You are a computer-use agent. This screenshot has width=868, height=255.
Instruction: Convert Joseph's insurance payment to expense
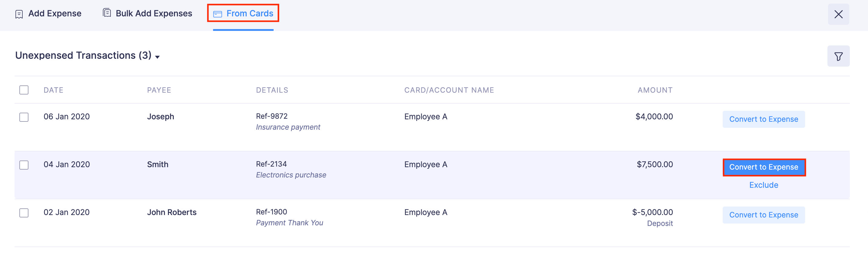tap(764, 119)
